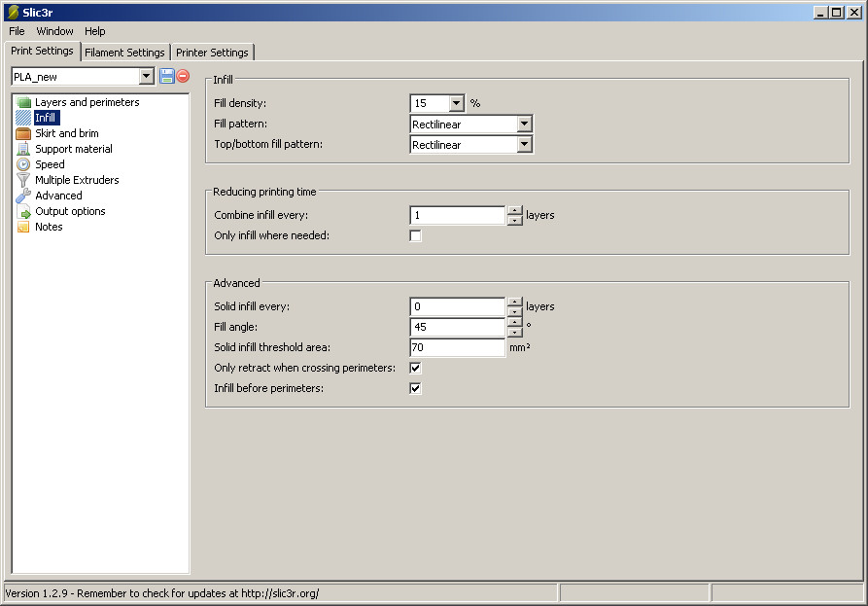This screenshot has height=606, width=868.
Task: Switch to the Filament Settings tab
Action: pos(124,53)
